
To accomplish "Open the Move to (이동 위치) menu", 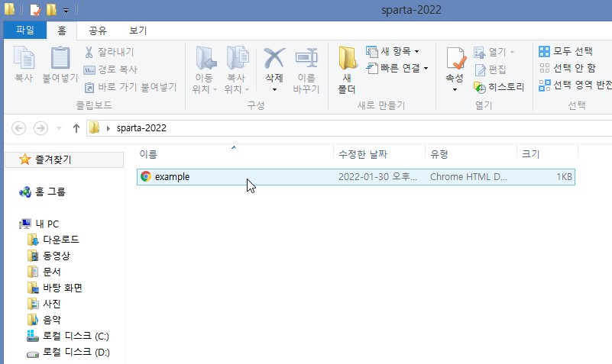I will click(x=205, y=69).
